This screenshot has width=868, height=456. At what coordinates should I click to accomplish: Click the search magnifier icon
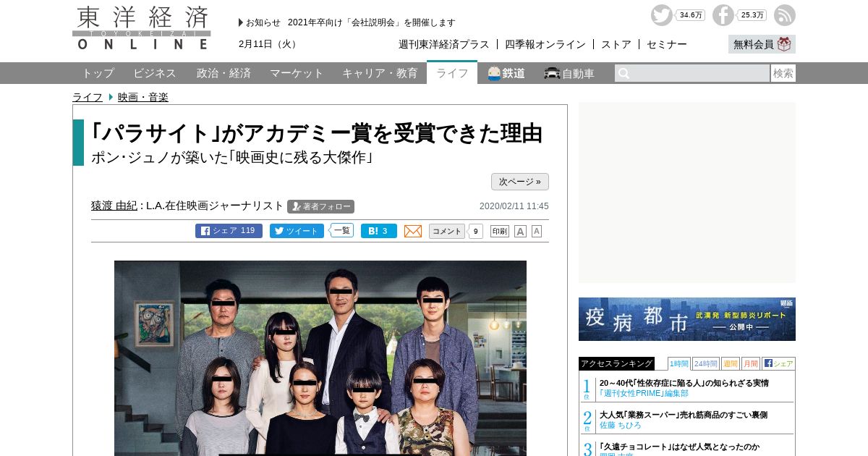(624, 73)
